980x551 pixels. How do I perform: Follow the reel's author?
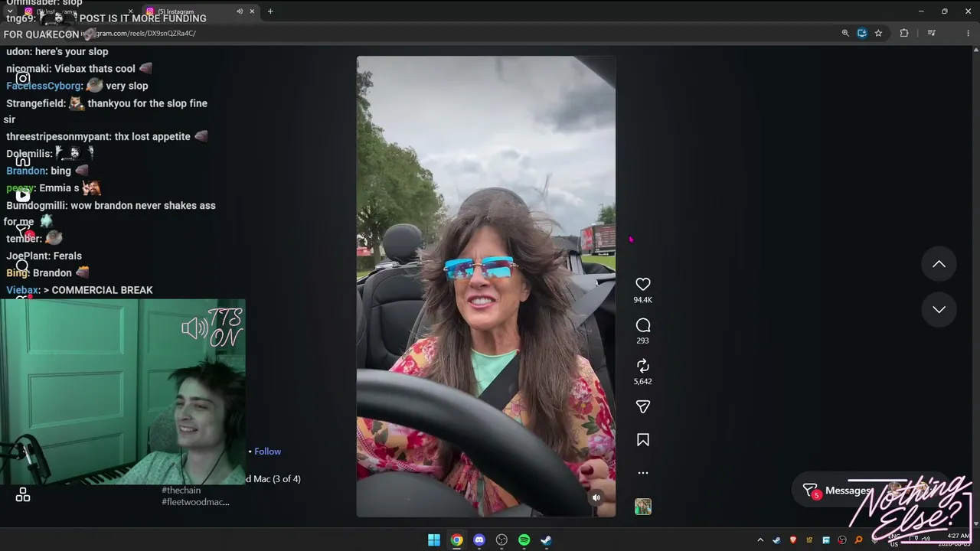(x=267, y=452)
